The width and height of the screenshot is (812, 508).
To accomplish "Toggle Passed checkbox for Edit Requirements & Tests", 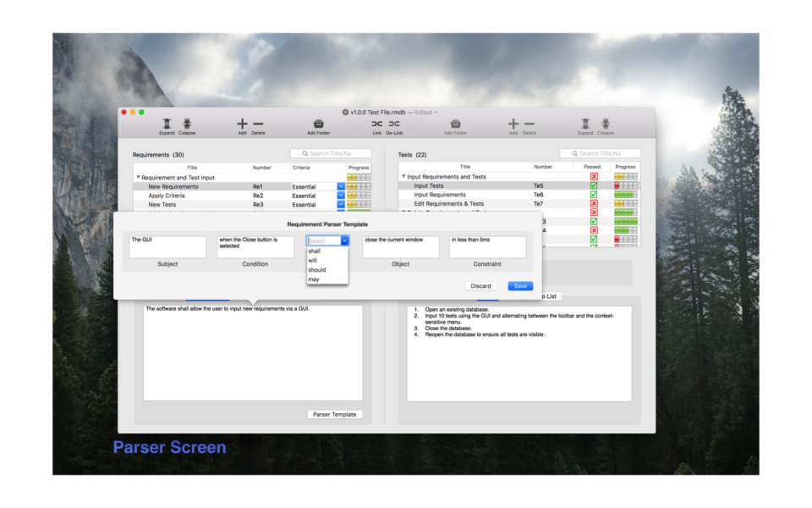I will pyautogui.click(x=594, y=204).
